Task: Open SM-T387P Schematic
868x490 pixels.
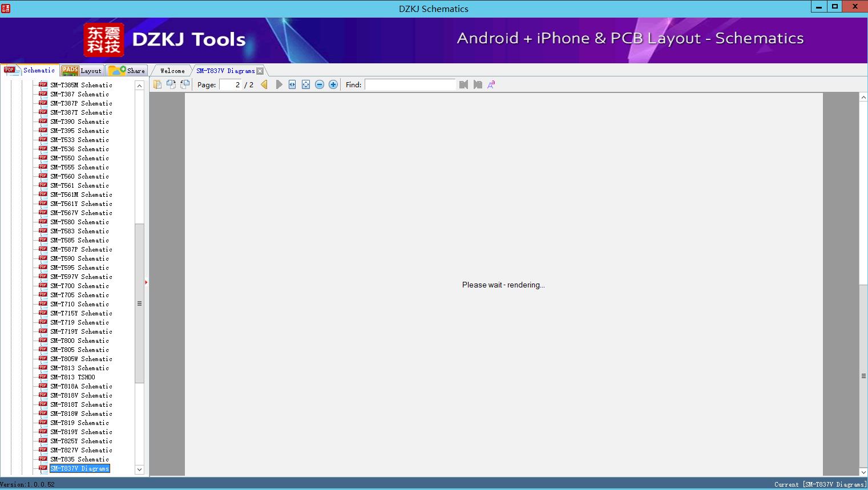Action: point(81,103)
